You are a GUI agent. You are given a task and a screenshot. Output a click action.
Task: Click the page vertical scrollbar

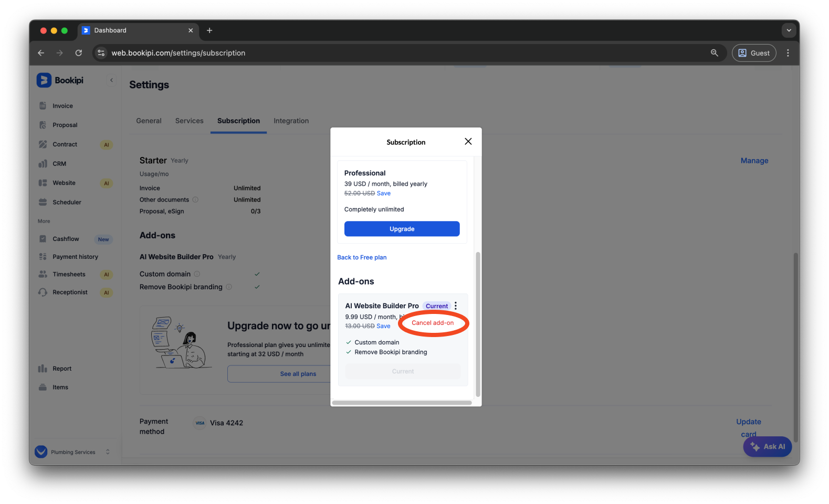(x=796, y=348)
